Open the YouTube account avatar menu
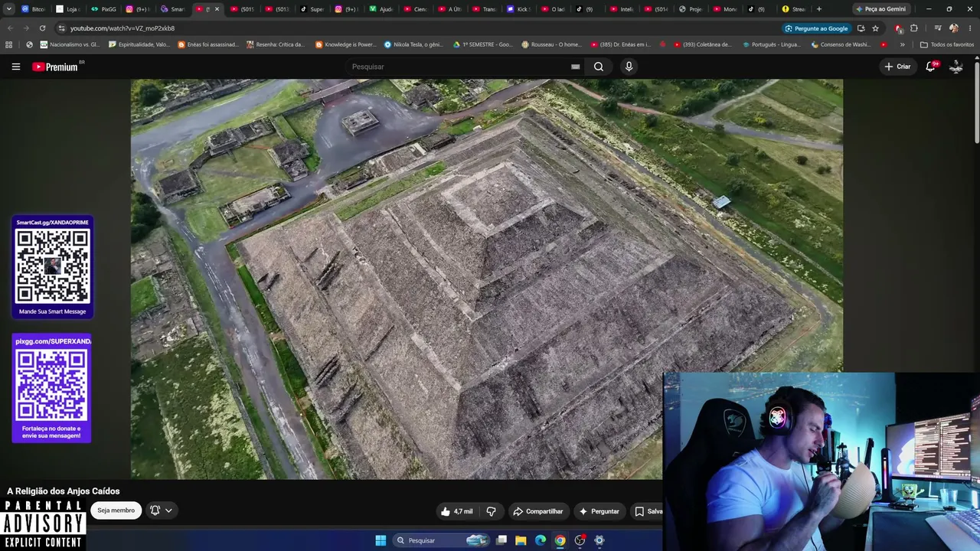 pyautogui.click(x=956, y=67)
